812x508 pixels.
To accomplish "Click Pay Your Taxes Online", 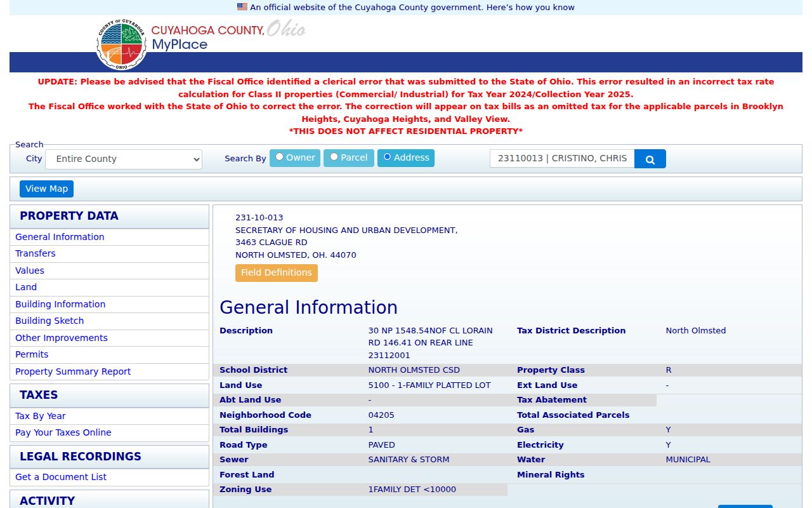I will coord(63,432).
